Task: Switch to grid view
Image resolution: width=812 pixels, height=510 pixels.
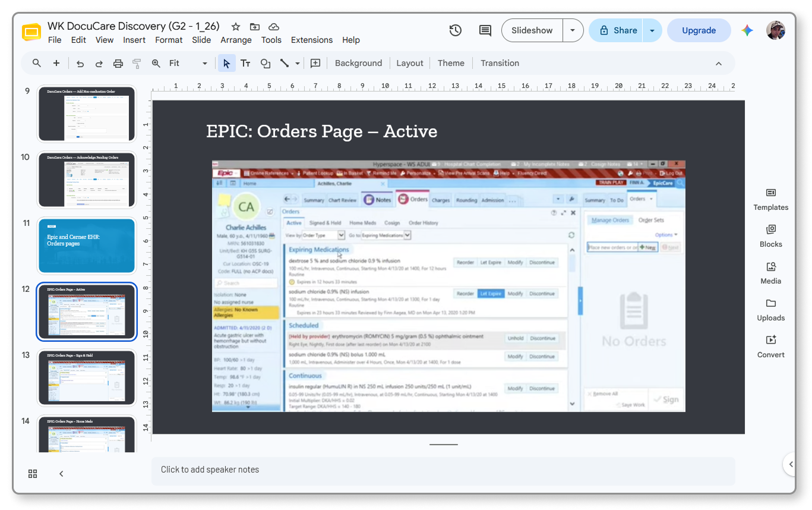Action: (x=33, y=474)
